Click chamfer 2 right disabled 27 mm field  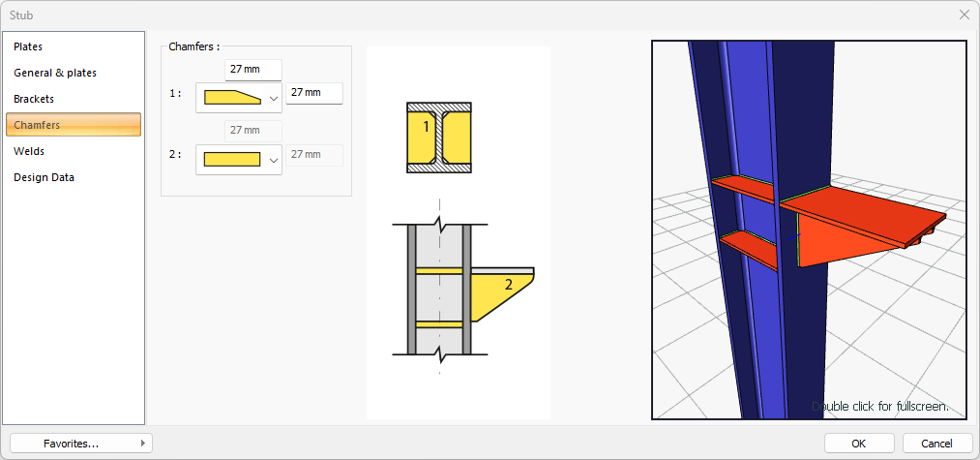(x=314, y=154)
